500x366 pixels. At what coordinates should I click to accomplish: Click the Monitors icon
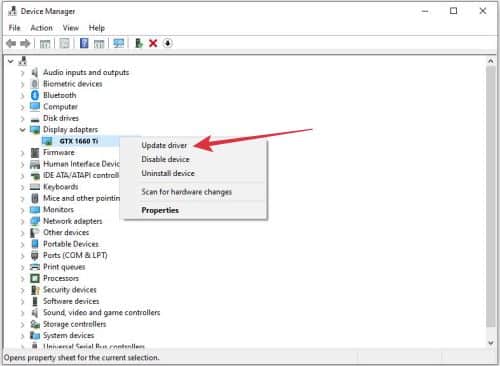pos(35,210)
